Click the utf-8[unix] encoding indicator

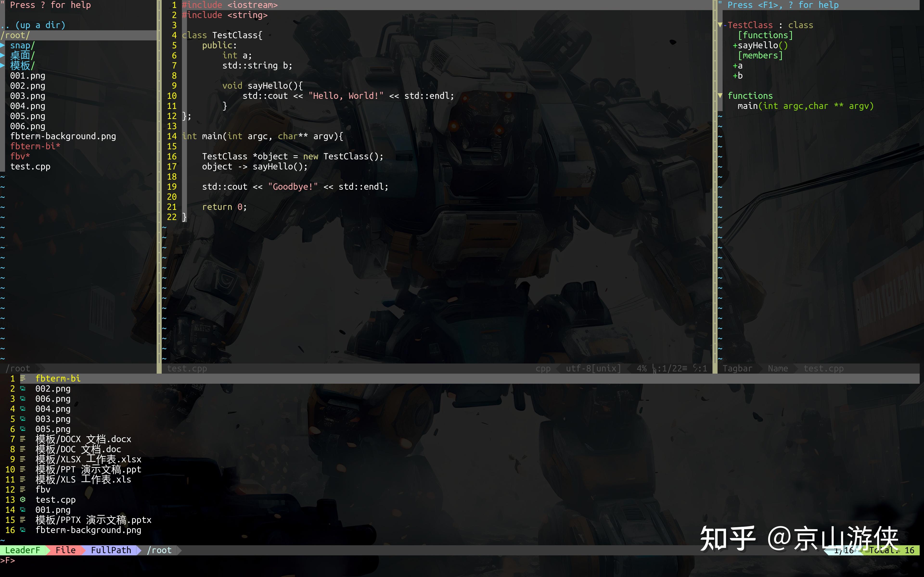pos(593,368)
